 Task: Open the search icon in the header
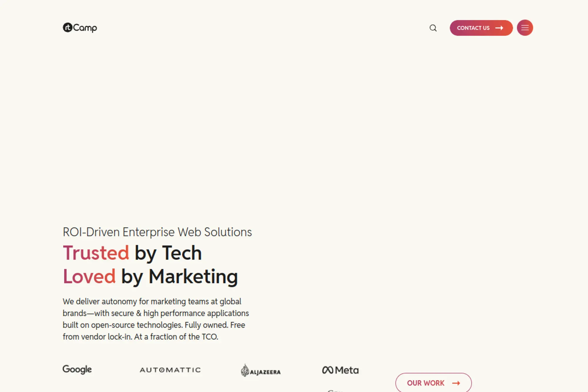[433, 28]
